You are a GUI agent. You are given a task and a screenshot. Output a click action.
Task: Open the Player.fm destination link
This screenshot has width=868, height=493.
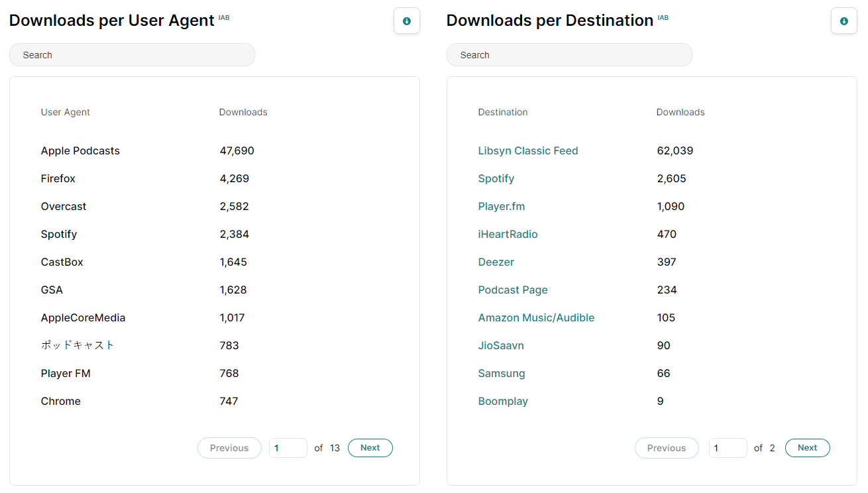pos(502,207)
